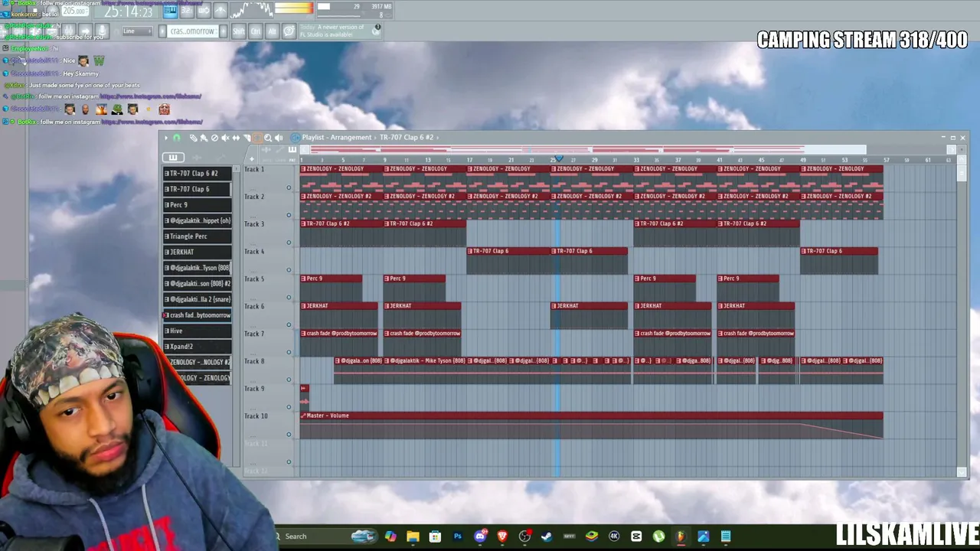Select TR-707 Clap 6 #2 in picker
The width and height of the screenshot is (980, 551).
pyautogui.click(x=197, y=174)
